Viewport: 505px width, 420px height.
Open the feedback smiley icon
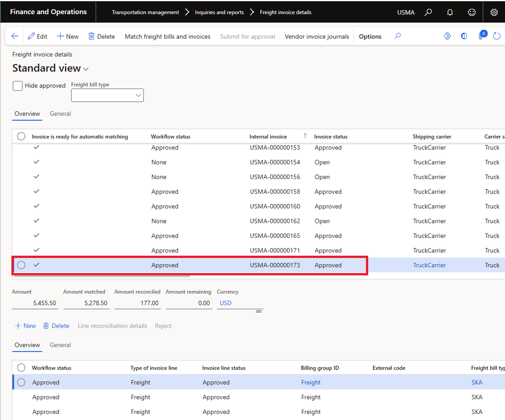(x=472, y=12)
